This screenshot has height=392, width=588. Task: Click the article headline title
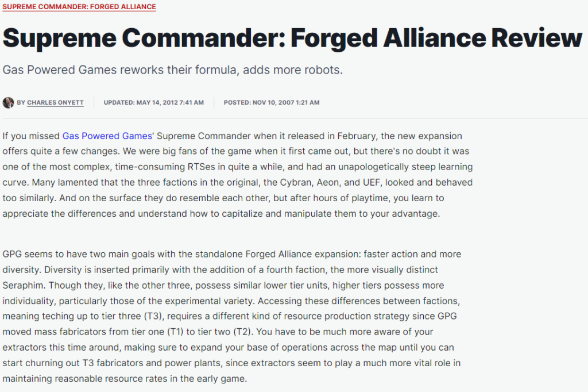(292, 39)
